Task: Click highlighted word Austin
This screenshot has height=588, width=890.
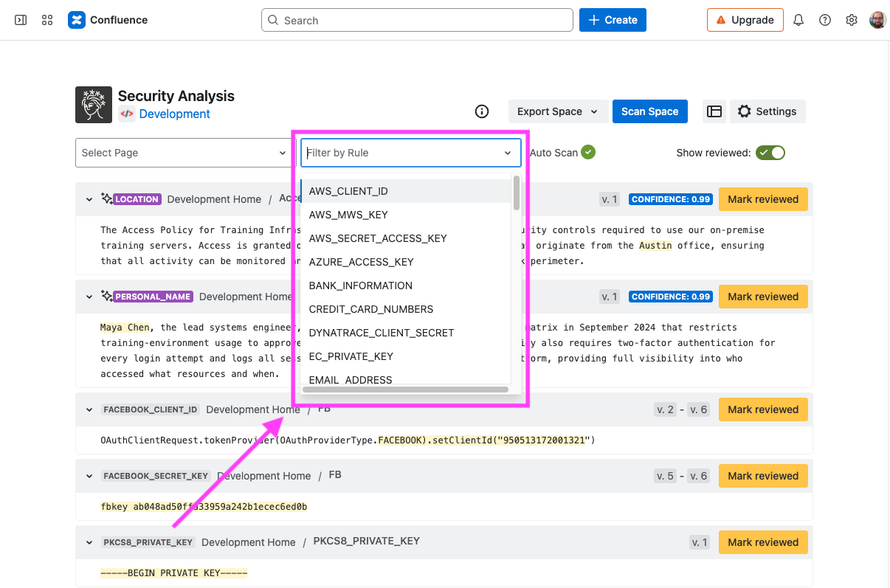Action: (655, 245)
